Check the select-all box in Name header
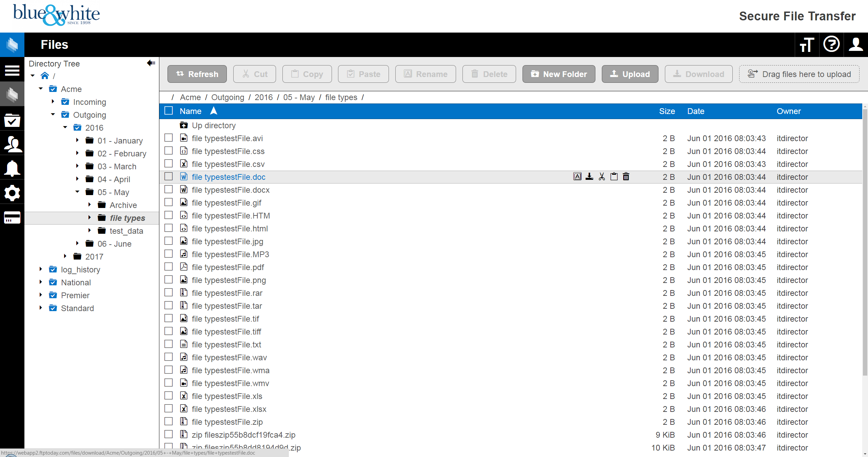868x457 pixels. click(x=169, y=110)
